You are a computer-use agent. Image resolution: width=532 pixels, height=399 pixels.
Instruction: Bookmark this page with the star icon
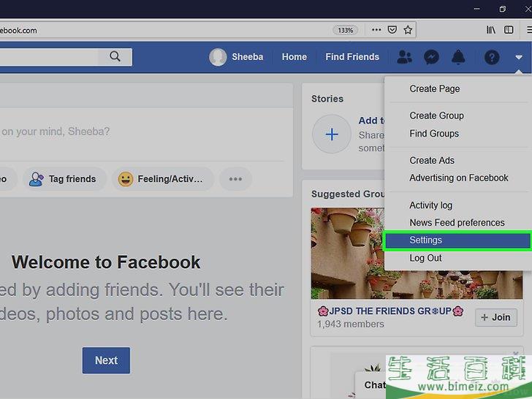[x=408, y=30]
